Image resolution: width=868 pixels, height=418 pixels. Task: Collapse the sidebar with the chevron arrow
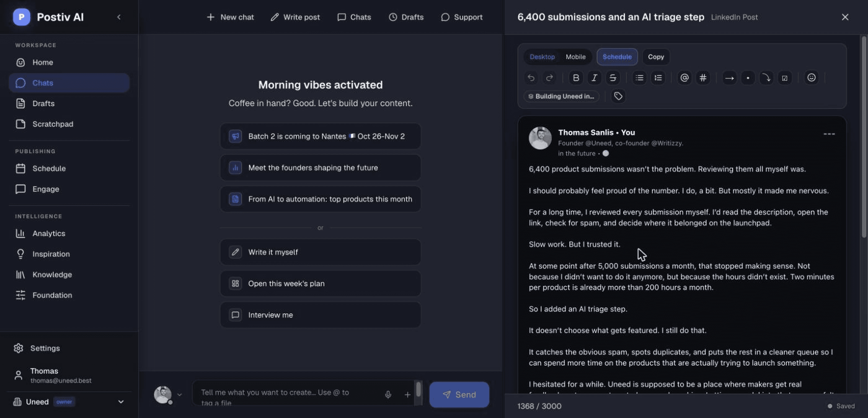tap(119, 17)
